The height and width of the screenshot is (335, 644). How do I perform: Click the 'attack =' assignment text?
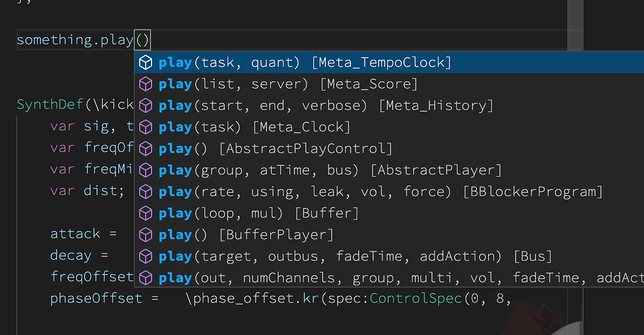point(84,234)
